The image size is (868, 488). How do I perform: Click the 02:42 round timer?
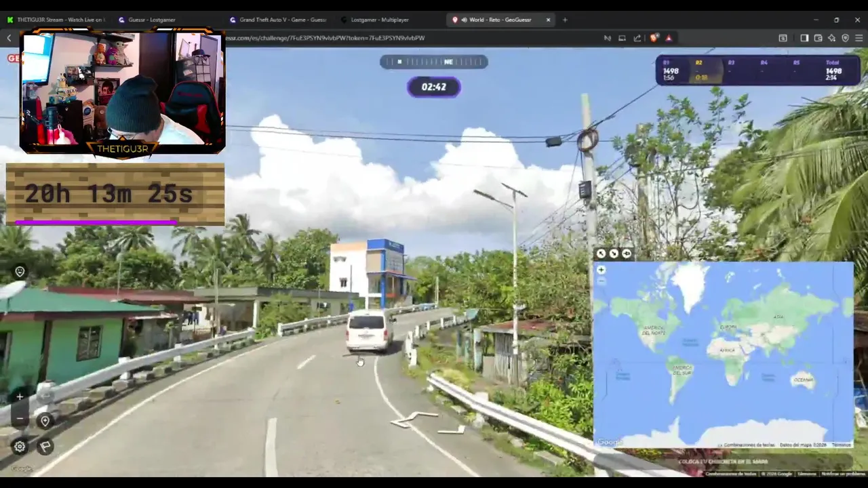pyautogui.click(x=434, y=87)
